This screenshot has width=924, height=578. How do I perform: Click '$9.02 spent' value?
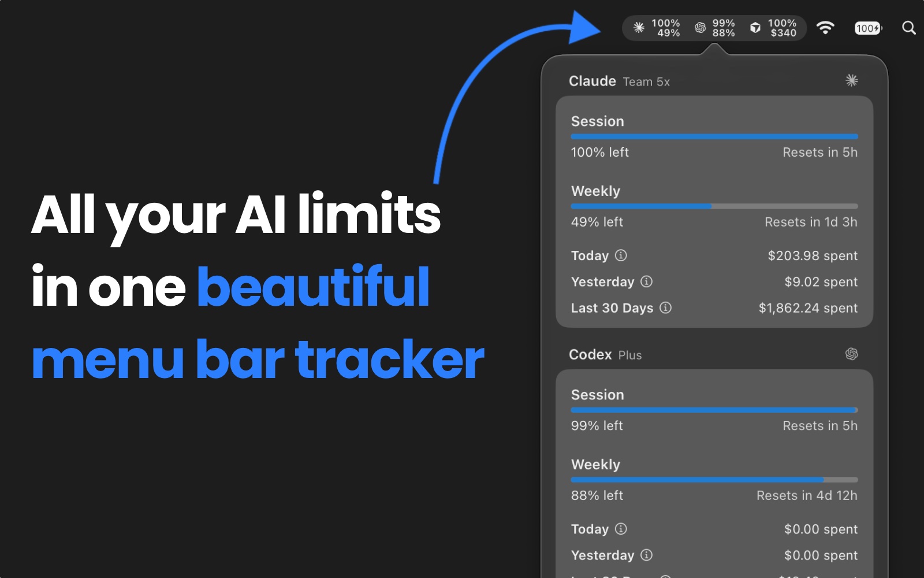coord(821,282)
